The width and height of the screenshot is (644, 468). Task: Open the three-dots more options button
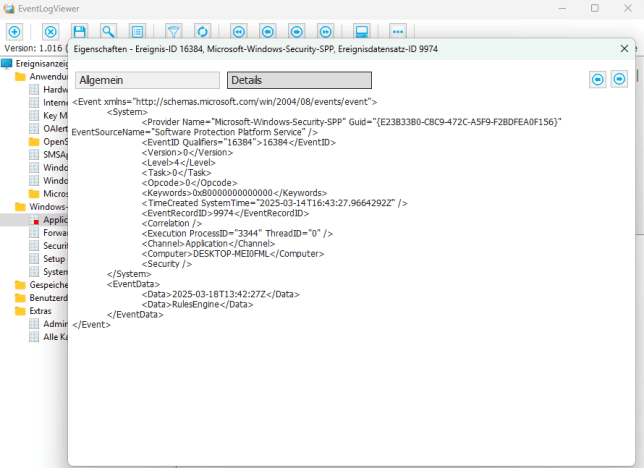(x=398, y=33)
